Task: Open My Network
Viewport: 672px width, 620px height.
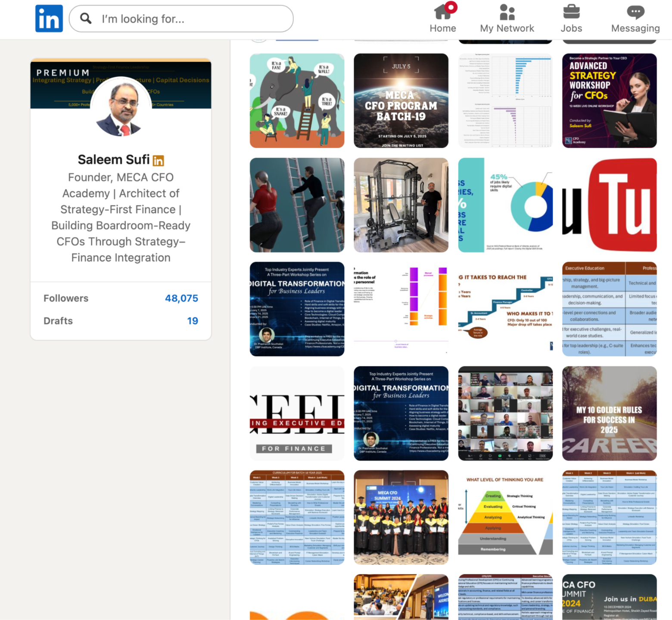Action: coord(507,18)
